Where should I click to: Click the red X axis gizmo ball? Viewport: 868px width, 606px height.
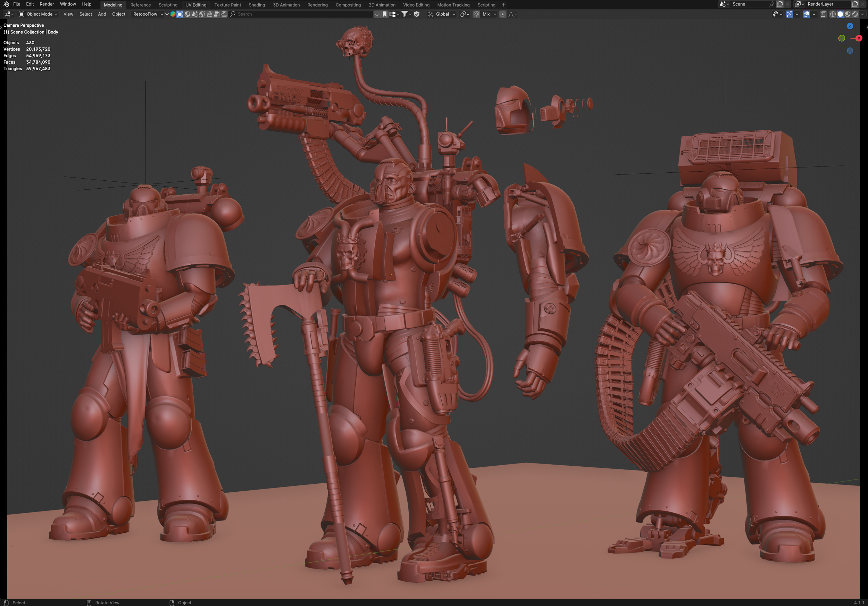pos(859,38)
